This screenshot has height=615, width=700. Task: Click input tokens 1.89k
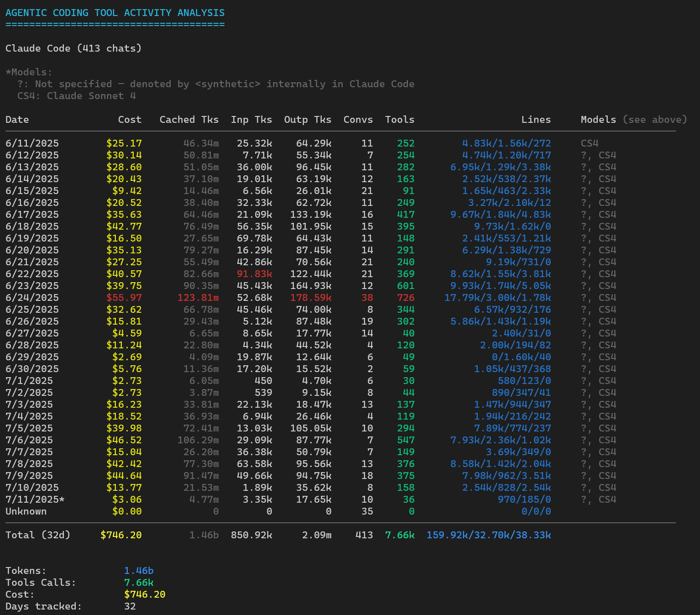[x=257, y=488]
